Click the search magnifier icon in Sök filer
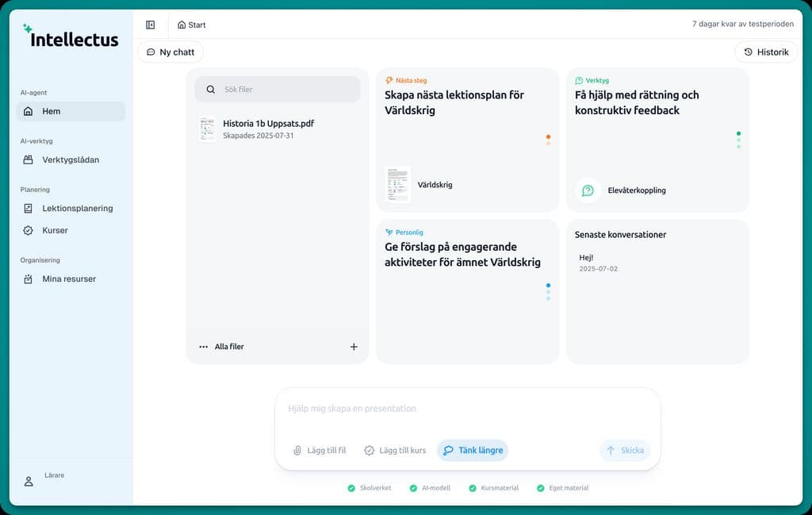 (211, 90)
